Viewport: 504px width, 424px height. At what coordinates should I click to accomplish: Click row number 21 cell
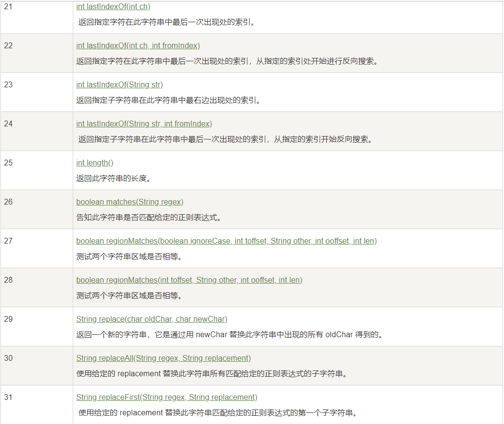coord(9,6)
